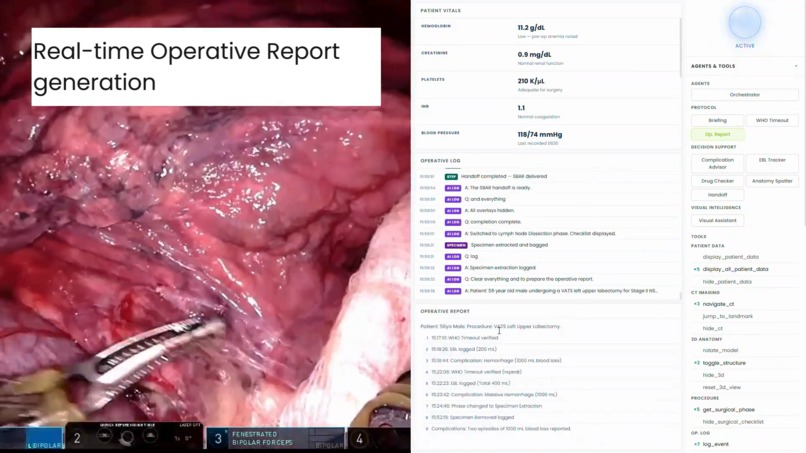The width and height of the screenshot is (806, 453).
Task: Select arm 3 Fenestrated Bipolar Forceps label
Action: pos(262,438)
